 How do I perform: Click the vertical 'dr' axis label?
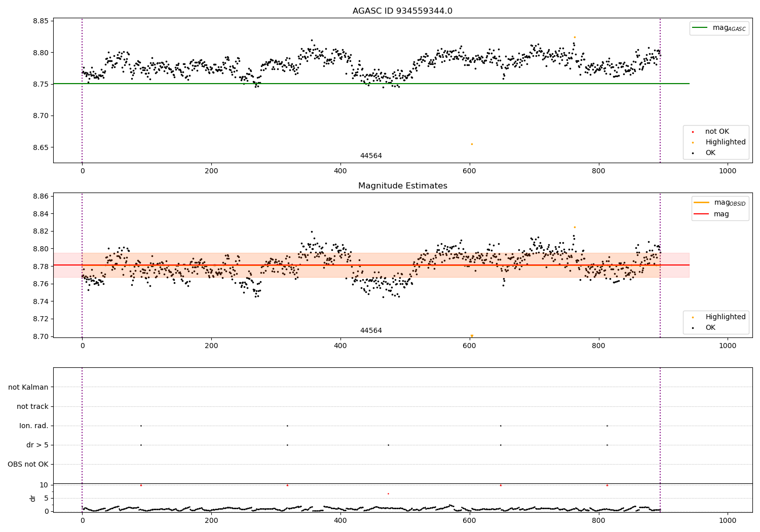[33, 498]
